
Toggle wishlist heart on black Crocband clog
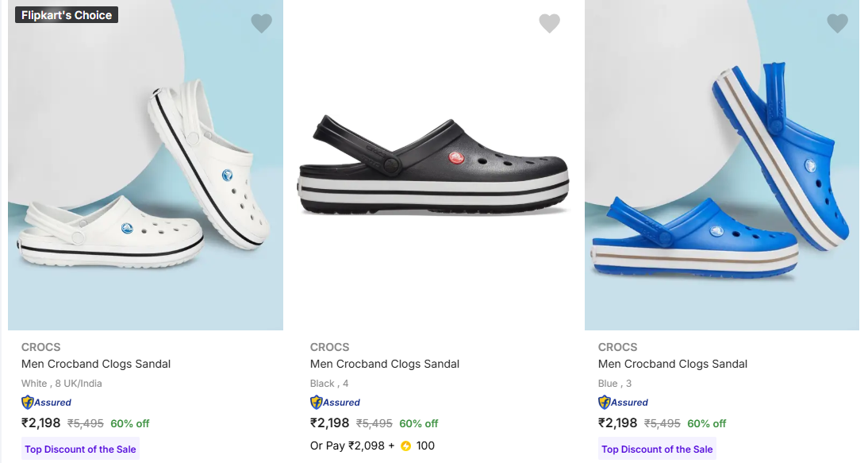(549, 24)
